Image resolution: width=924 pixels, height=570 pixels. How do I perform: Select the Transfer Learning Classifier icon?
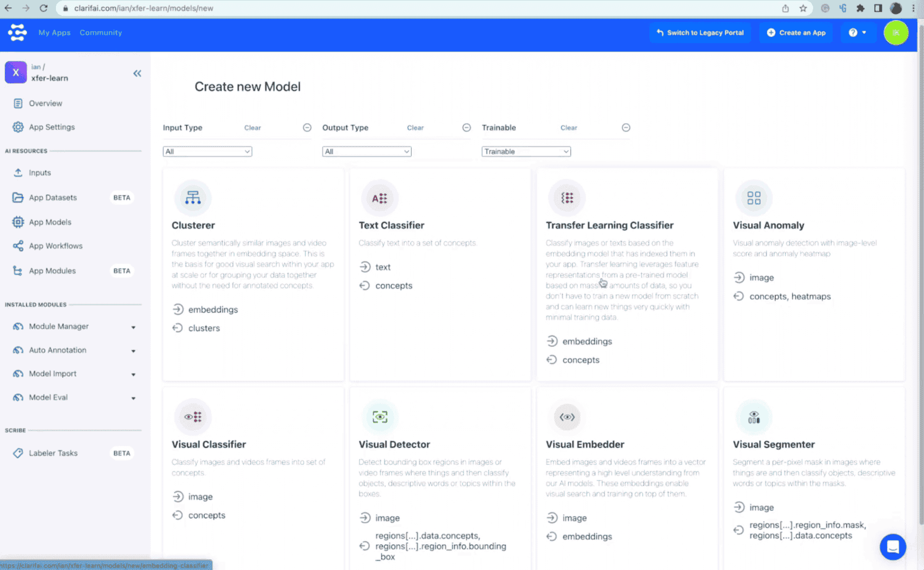567,198
